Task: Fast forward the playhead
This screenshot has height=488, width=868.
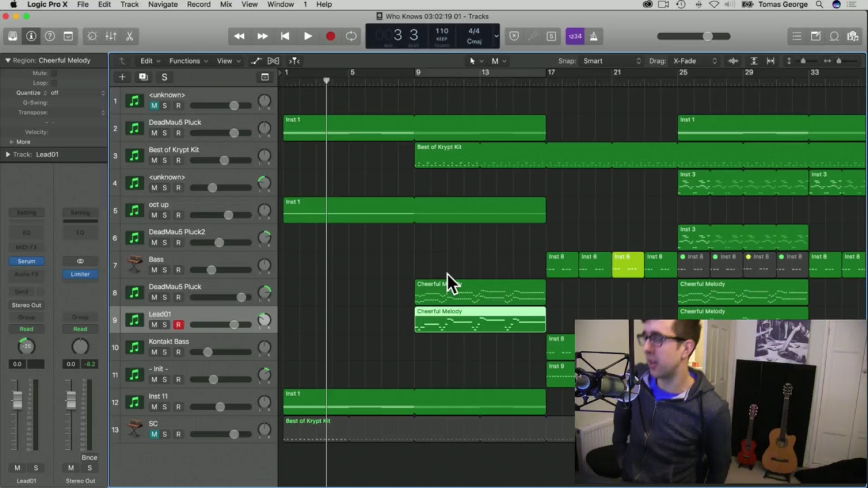Action: [262, 36]
